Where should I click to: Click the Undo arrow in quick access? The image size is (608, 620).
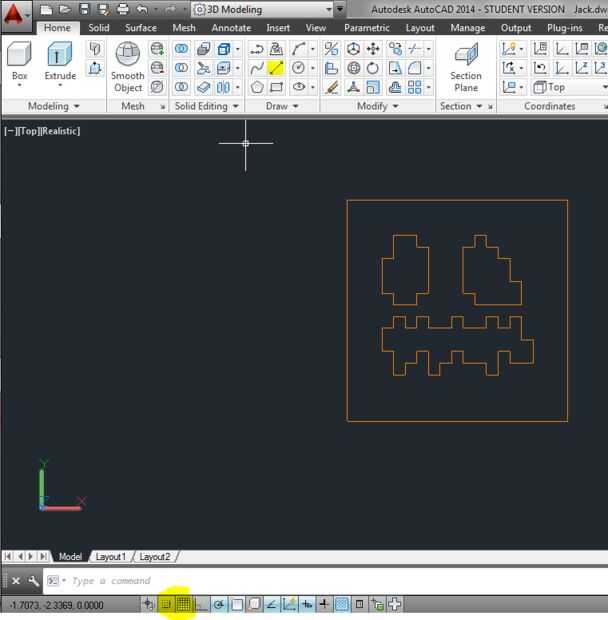pyautogui.click(x=143, y=9)
